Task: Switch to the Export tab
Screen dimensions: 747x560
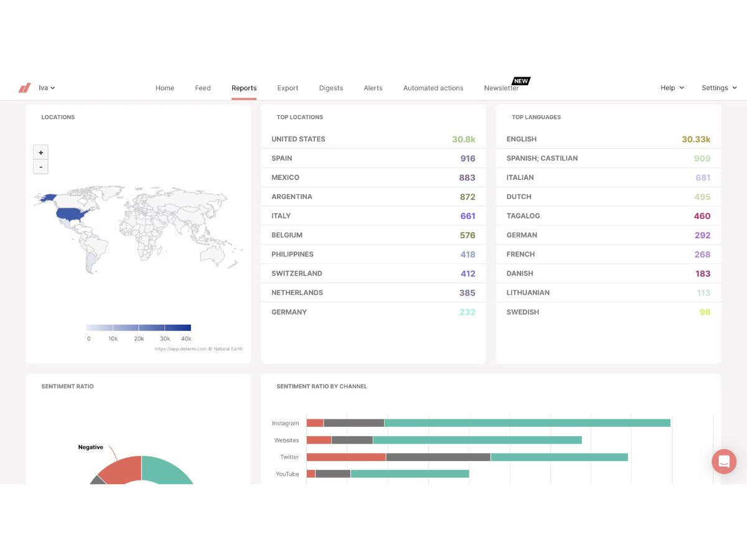Action: click(288, 88)
